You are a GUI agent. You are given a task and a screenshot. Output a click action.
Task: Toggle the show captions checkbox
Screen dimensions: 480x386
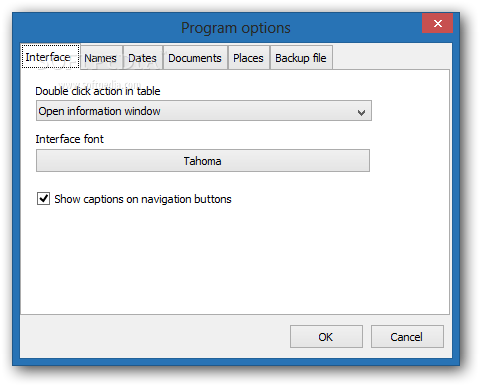pos(43,199)
